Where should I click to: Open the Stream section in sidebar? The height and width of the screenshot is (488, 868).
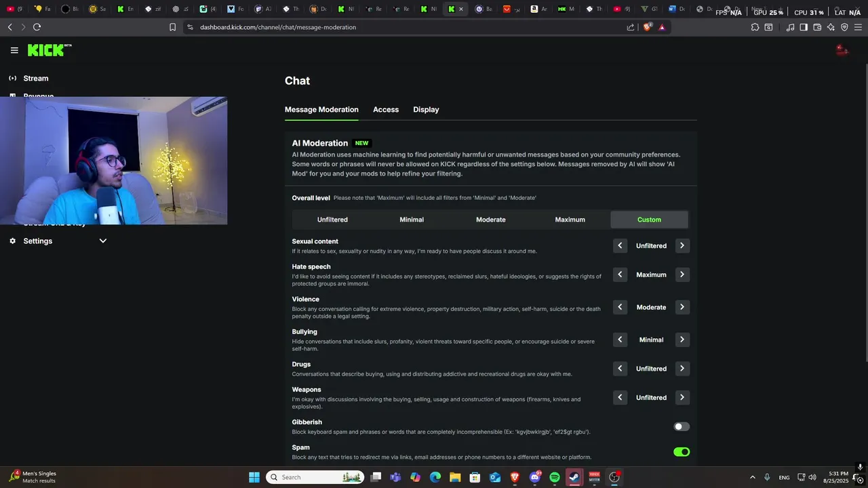click(x=36, y=78)
